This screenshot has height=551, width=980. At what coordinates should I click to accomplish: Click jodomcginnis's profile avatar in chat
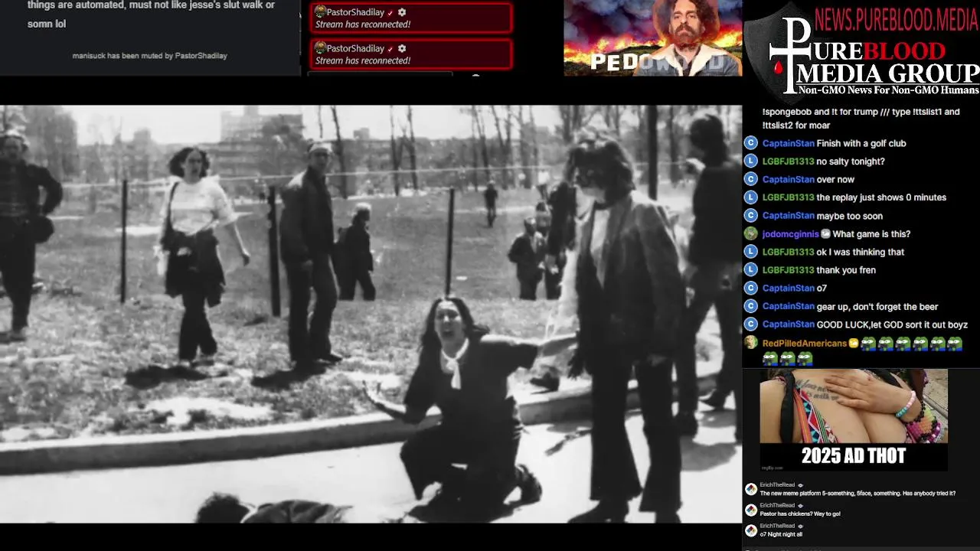click(x=751, y=234)
